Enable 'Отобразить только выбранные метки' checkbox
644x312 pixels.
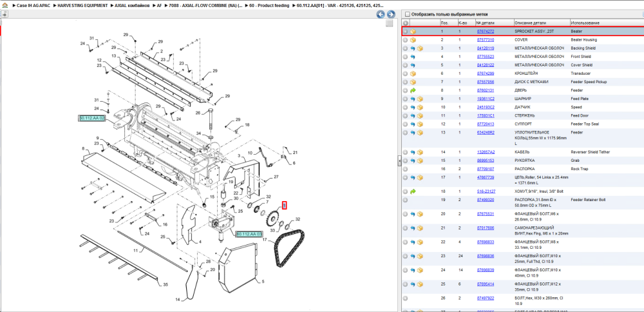(x=408, y=14)
